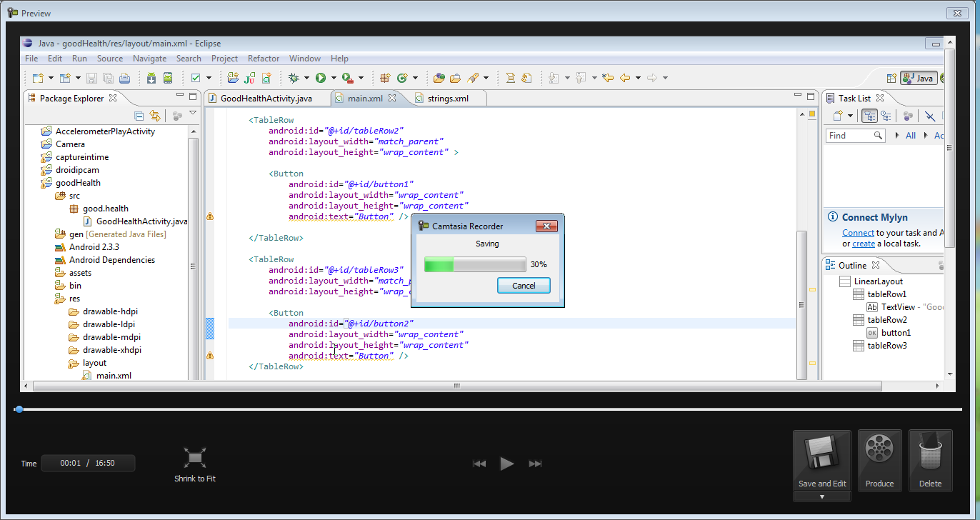
Task: Toggle Focus on Workweek in Task List
Action: (x=908, y=116)
